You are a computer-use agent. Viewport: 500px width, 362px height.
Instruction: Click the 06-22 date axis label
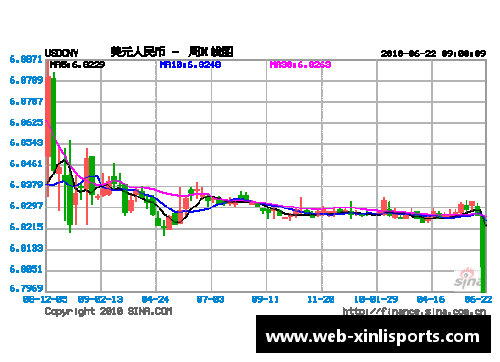[478, 299]
